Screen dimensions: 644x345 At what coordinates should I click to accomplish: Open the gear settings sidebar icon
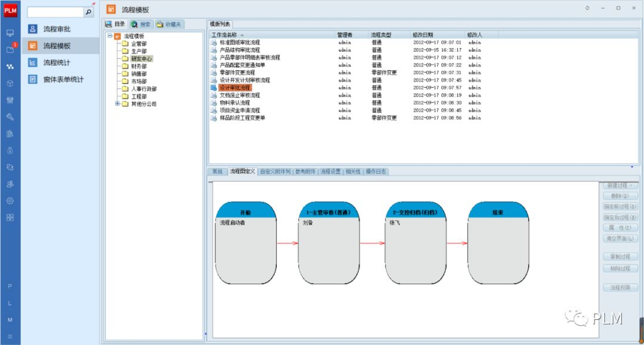[x=10, y=201]
